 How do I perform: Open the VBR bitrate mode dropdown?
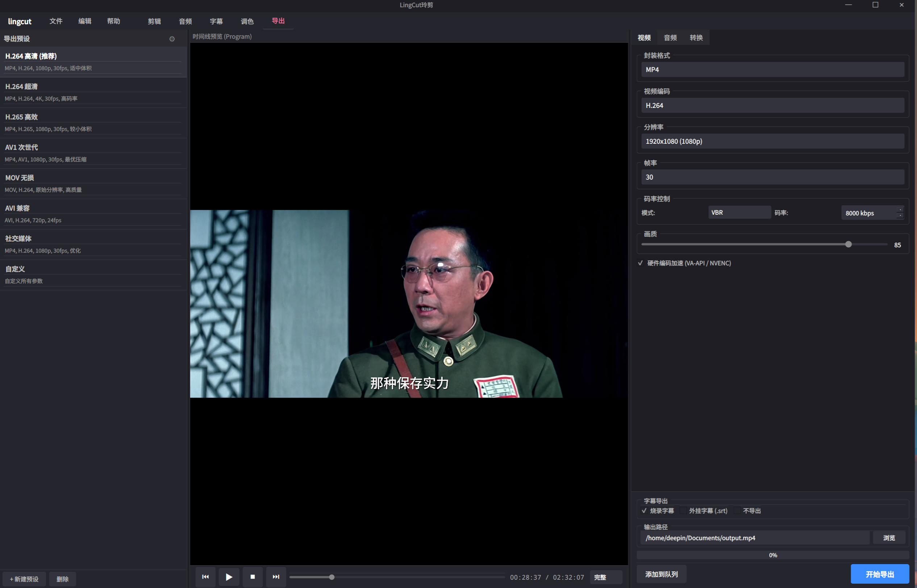pyautogui.click(x=739, y=213)
